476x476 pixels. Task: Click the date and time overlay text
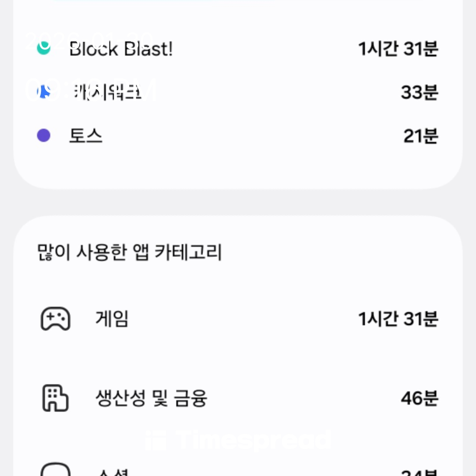(90, 66)
